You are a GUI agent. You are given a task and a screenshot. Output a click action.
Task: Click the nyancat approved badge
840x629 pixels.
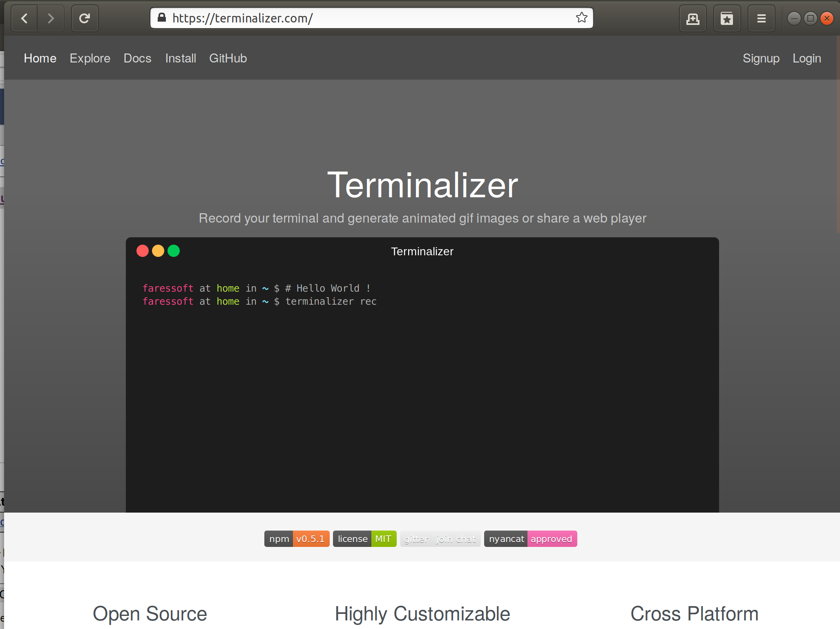click(x=530, y=539)
